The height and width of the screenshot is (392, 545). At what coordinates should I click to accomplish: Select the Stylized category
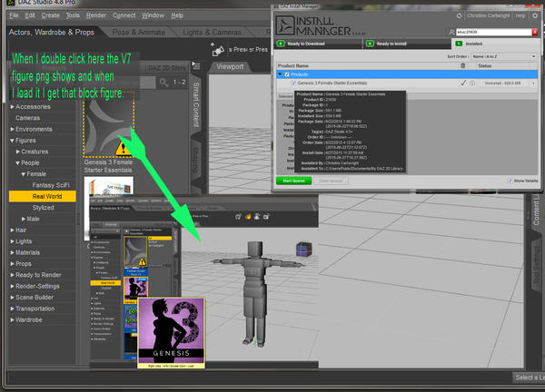[43, 208]
